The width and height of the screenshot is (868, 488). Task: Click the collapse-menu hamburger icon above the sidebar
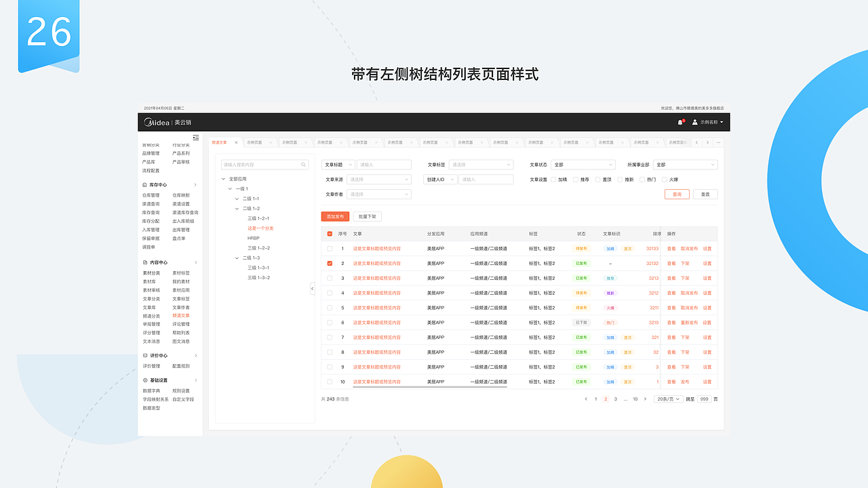click(196, 137)
